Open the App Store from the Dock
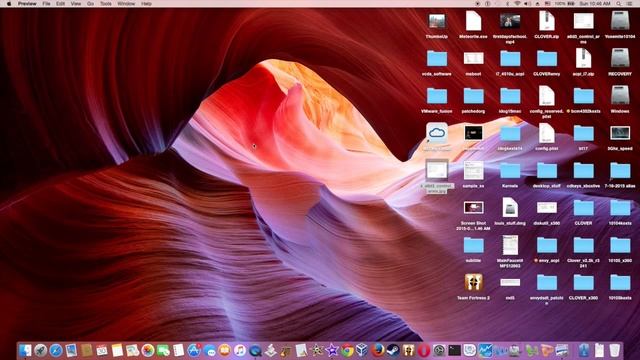This screenshot has height=360, width=640. (x=194, y=350)
